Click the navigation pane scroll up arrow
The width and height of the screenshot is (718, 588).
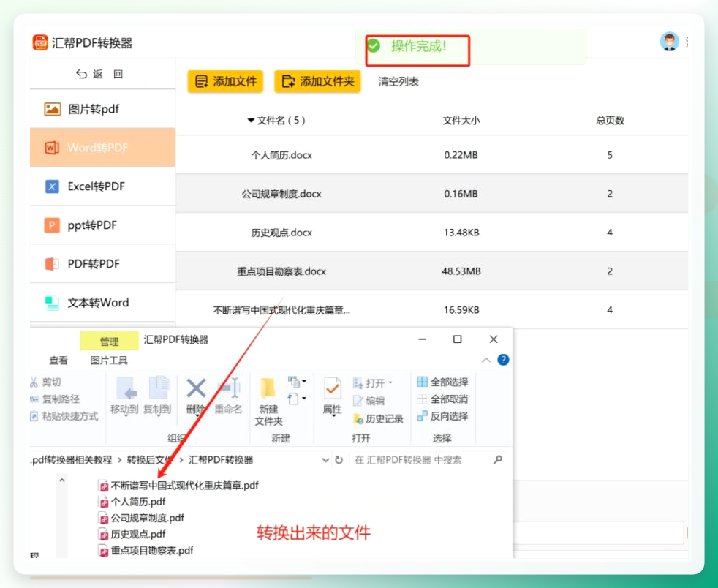click(x=62, y=480)
